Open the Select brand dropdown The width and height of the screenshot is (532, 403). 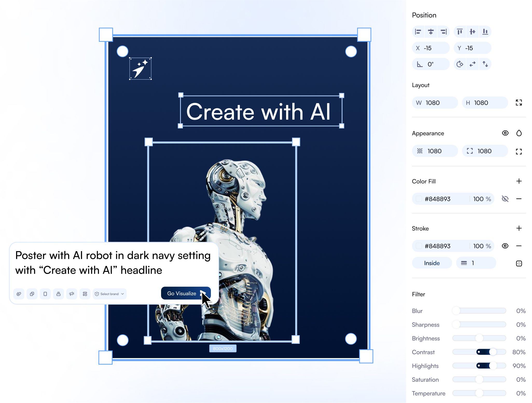(109, 294)
